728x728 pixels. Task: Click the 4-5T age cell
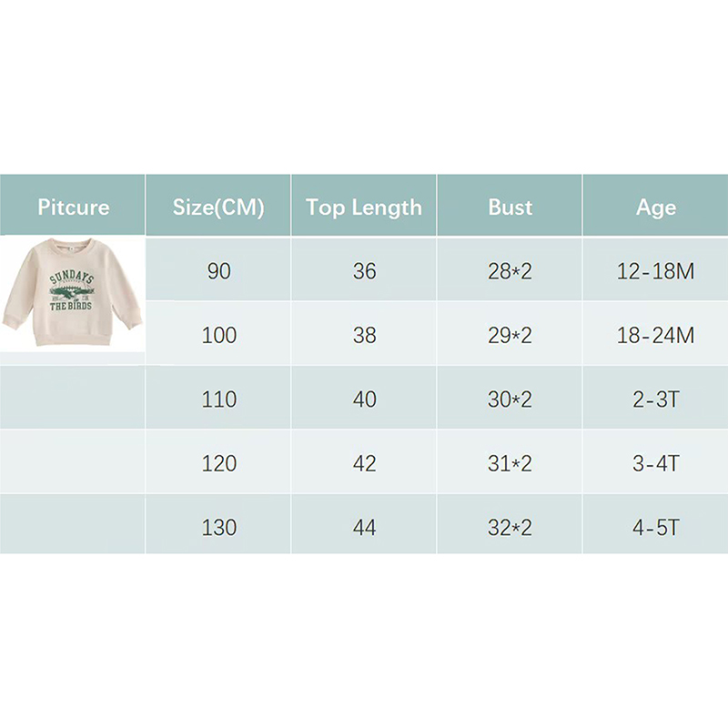click(655, 527)
